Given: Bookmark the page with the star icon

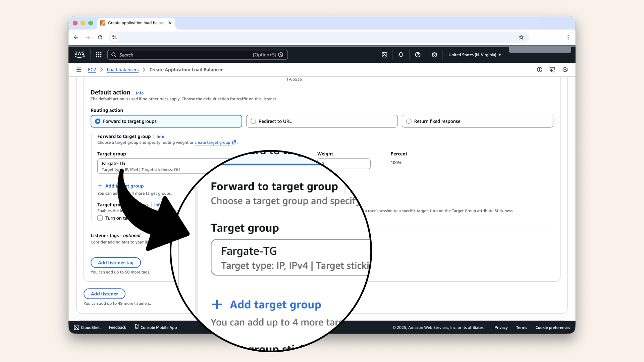Looking at the screenshot, I should coord(521,37).
